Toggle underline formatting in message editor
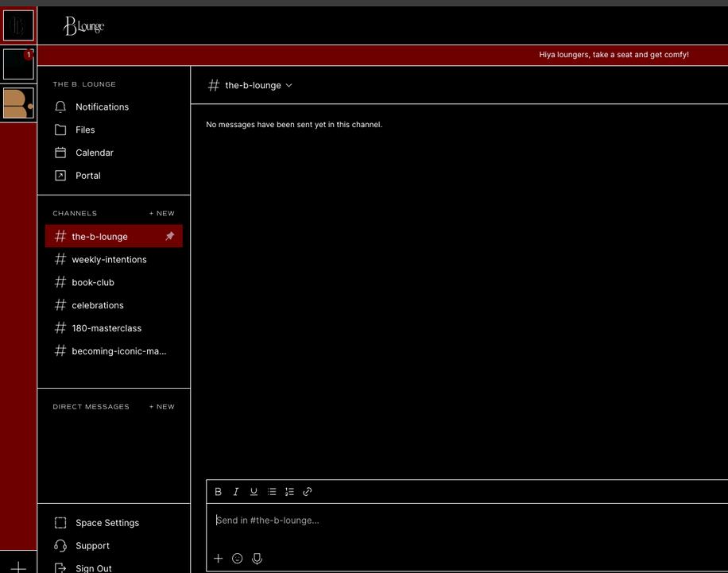The height and width of the screenshot is (573, 728). (254, 492)
